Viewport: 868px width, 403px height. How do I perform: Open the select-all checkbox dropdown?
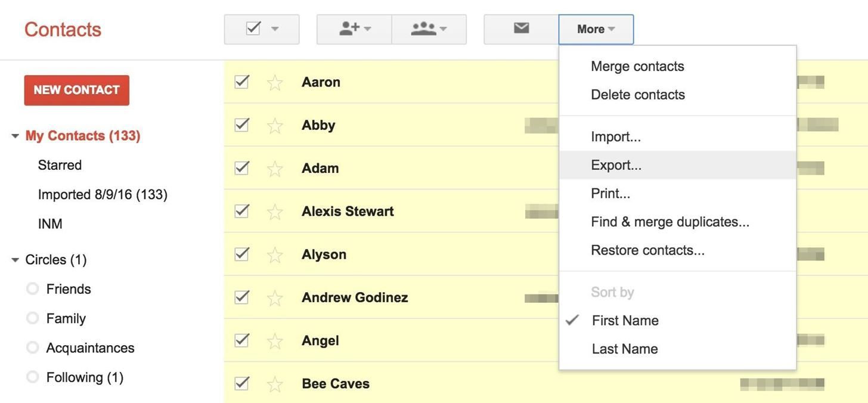tap(274, 29)
